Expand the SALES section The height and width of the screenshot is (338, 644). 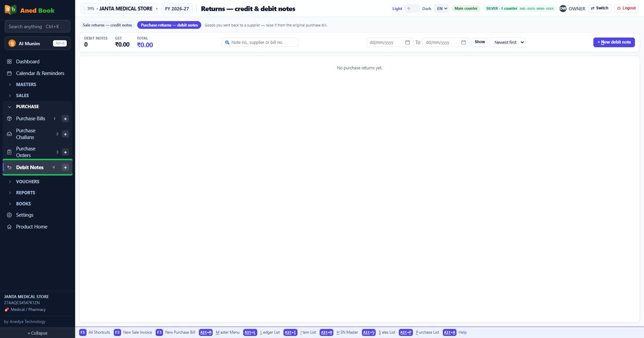click(38, 96)
